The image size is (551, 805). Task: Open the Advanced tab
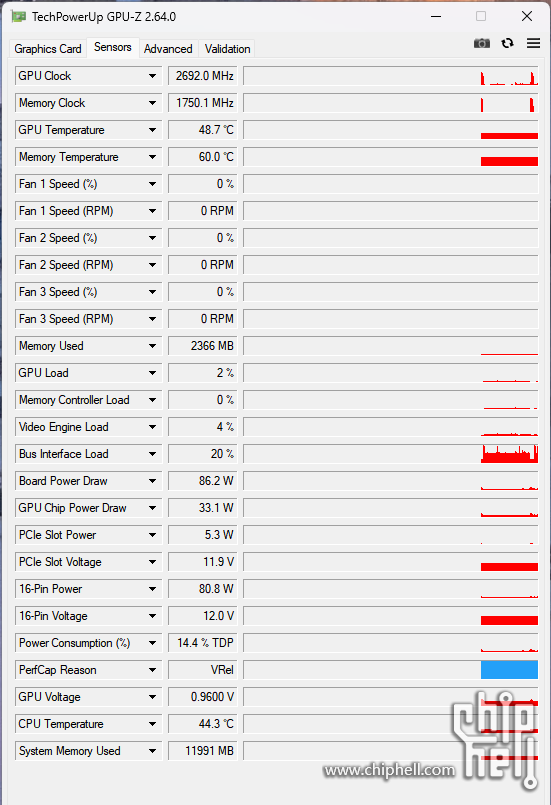168,49
